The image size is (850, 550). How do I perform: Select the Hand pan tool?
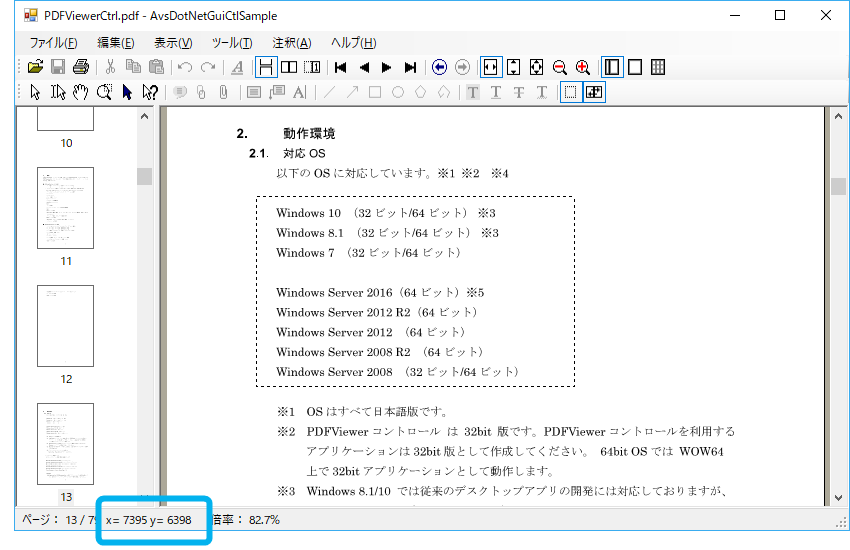pyautogui.click(x=81, y=93)
